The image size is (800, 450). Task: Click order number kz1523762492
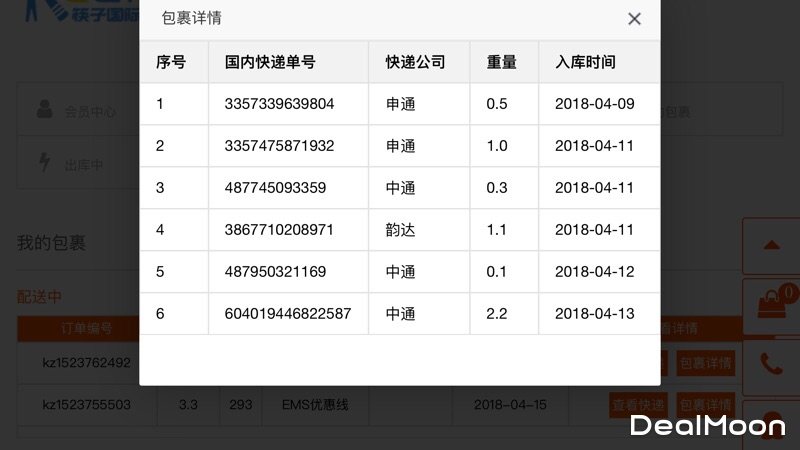86,362
